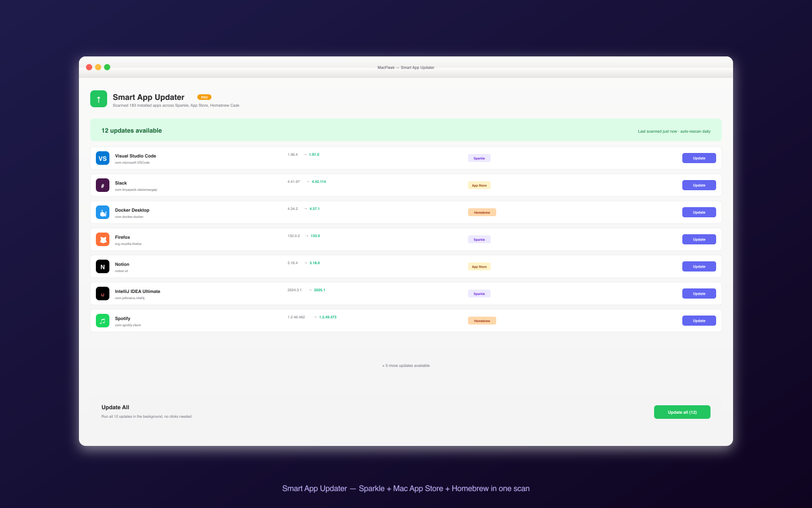
Task: Click the bundle ID "notion.id"
Action: tap(121, 271)
